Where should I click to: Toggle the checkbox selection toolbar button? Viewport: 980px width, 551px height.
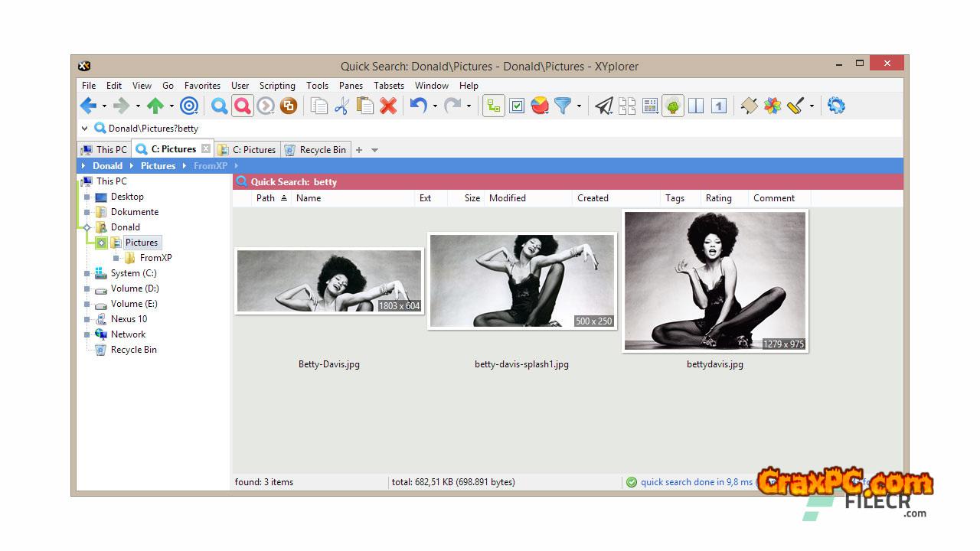coord(517,106)
